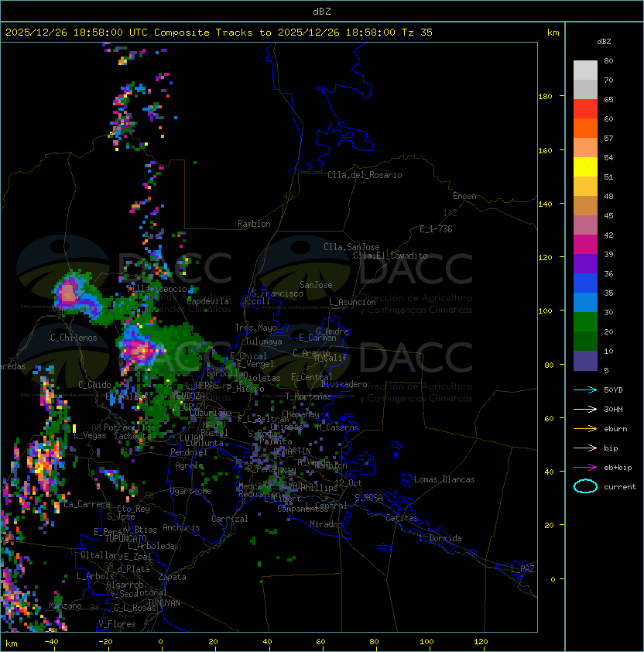Click the 'C_Guido' map label
The image size is (644, 652).
click(x=94, y=385)
